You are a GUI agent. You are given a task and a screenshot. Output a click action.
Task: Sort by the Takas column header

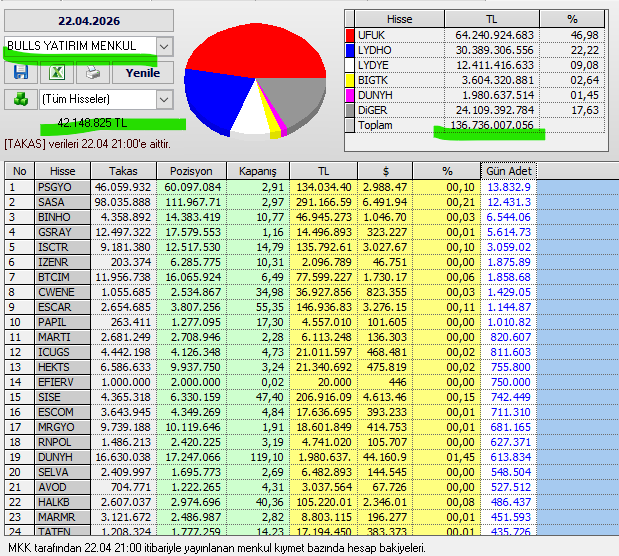[124, 171]
